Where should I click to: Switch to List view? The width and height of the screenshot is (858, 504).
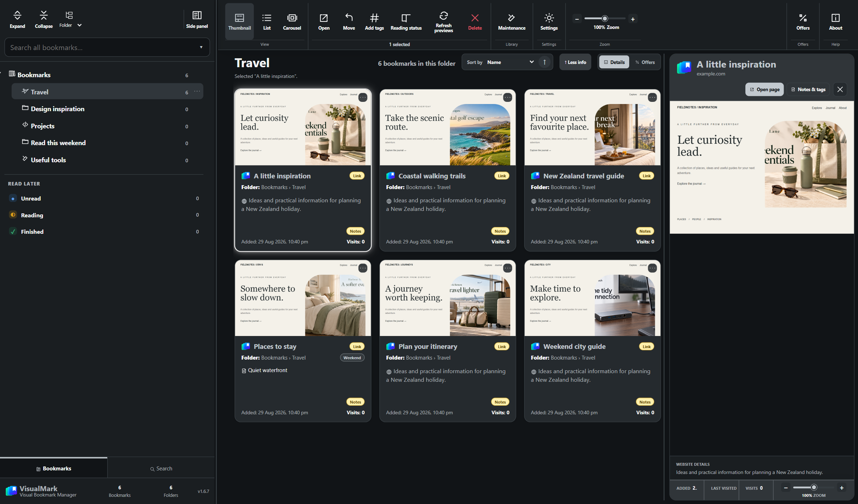pyautogui.click(x=267, y=21)
